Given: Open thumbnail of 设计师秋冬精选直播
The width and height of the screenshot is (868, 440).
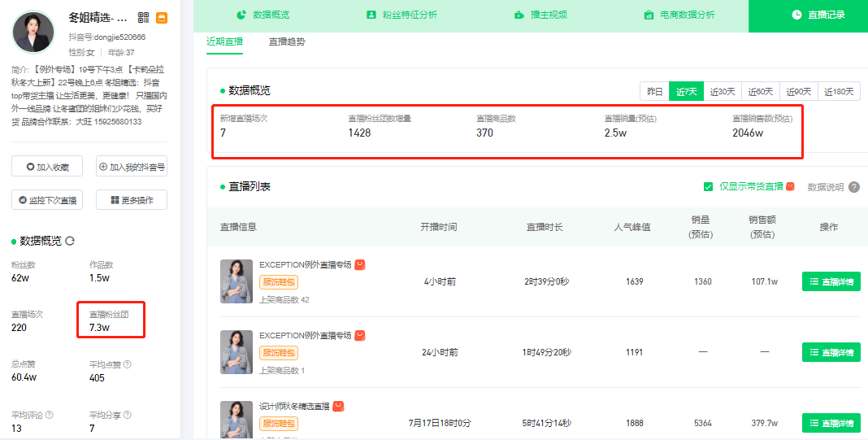Looking at the screenshot, I should click(237, 420).
